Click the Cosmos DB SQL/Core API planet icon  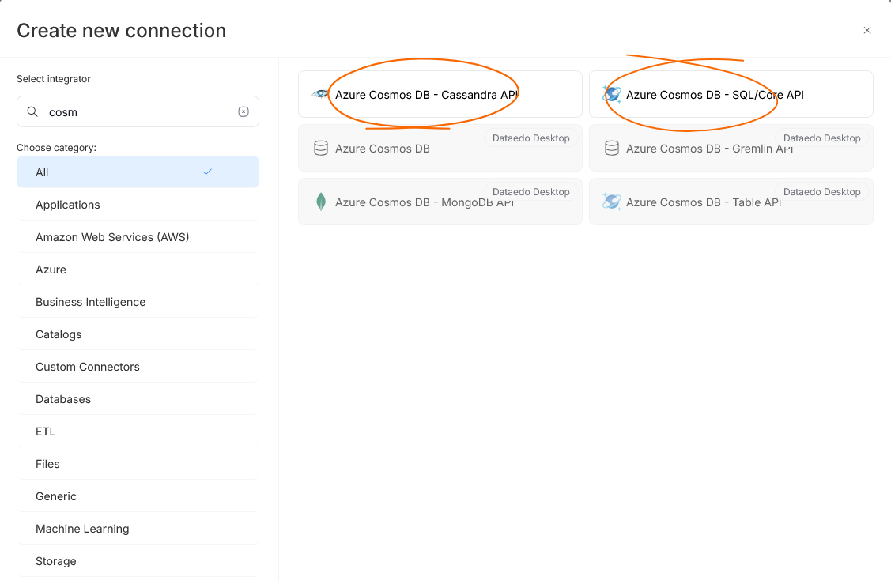tap(612, 94)
